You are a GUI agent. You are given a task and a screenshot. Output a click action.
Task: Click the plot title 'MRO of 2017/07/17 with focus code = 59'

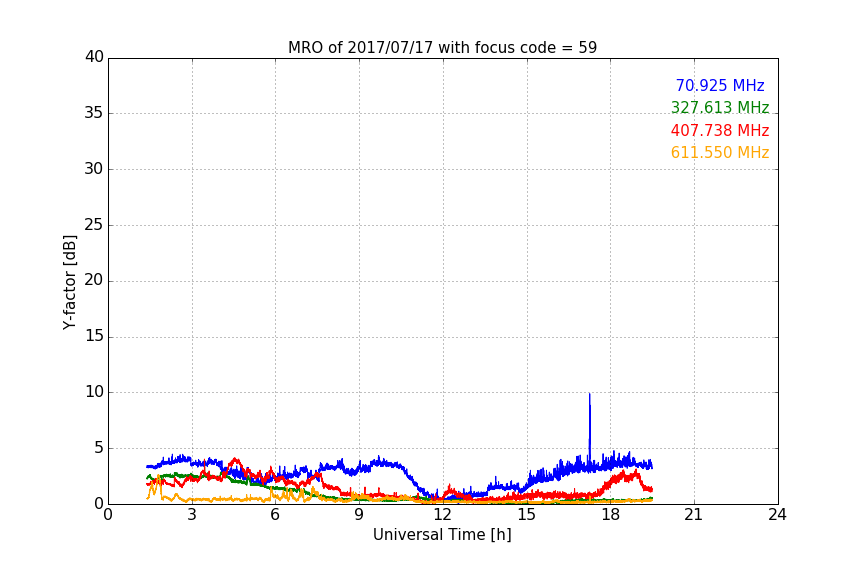pos(442,48)
